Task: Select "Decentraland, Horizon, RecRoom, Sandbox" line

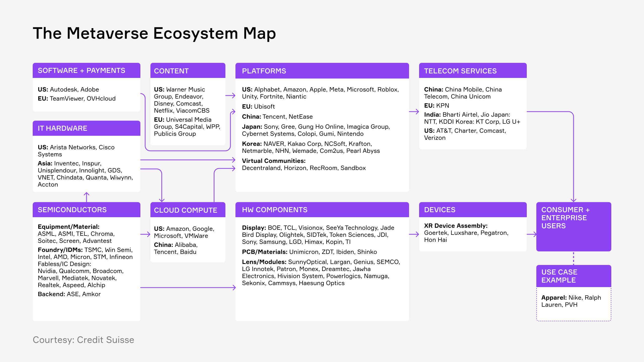Action: point(304,168)
